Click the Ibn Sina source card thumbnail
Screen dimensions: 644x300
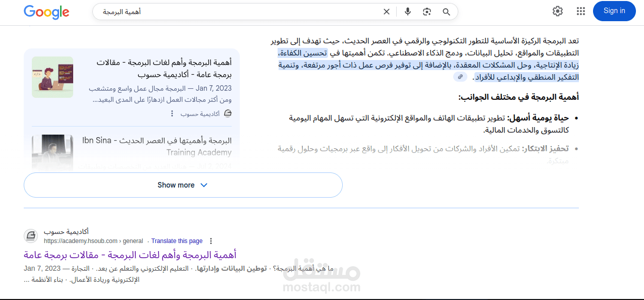tap(52, 152)
